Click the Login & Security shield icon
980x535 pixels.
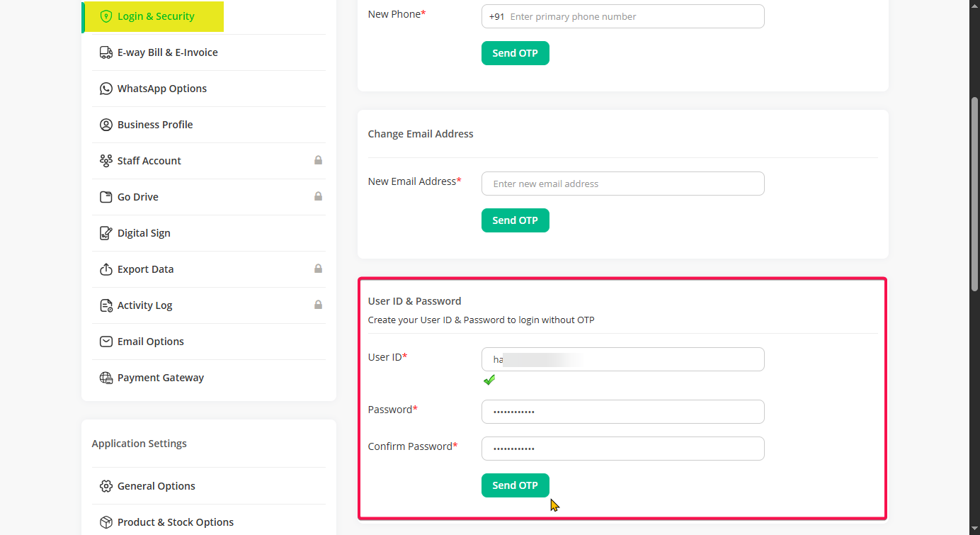tap(106, 16)
